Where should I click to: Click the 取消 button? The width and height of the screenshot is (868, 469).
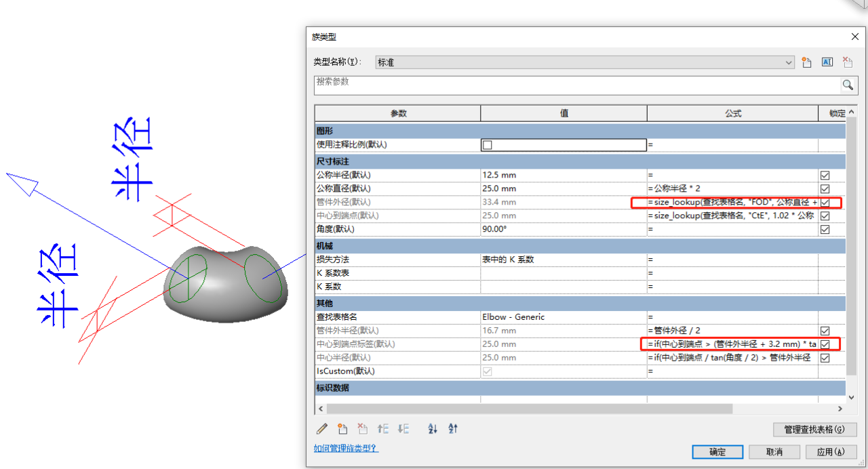pyautogui.click(x=774, y=452)
